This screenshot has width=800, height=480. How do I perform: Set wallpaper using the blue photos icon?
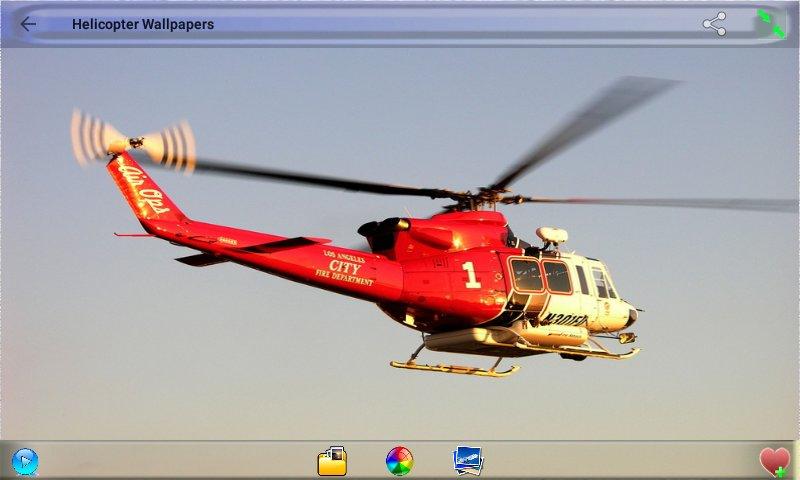tap(468, 461)
